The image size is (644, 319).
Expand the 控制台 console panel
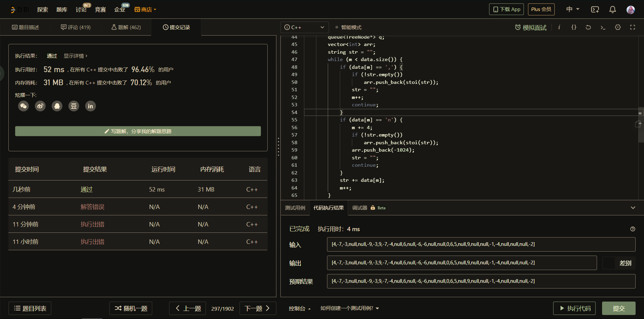tap(300, 309)
